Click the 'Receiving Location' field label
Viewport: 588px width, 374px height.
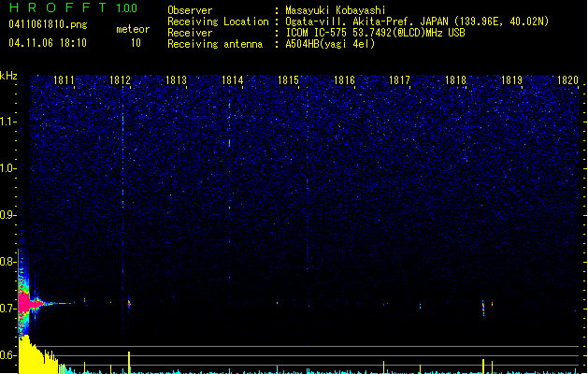click(218, 22)
